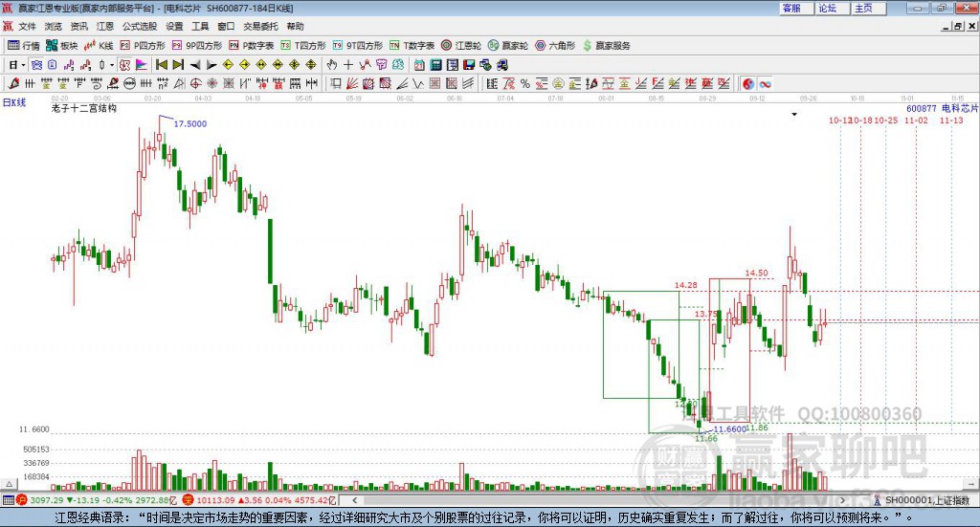Screen dimensions: 980x527
Task: Select the hand pan tool
Action: pos(332,65)
